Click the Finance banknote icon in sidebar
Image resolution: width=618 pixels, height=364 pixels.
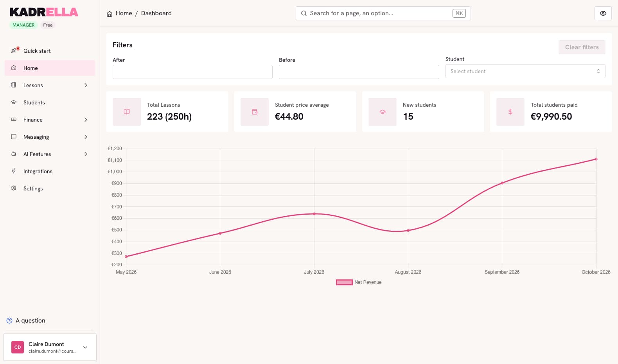14,119
